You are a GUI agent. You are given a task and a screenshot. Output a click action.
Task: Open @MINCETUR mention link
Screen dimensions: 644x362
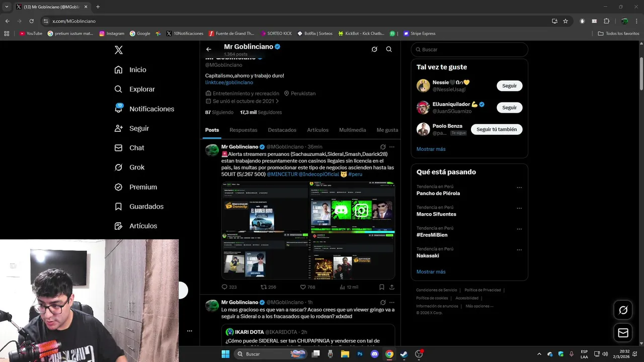(282, 174)
